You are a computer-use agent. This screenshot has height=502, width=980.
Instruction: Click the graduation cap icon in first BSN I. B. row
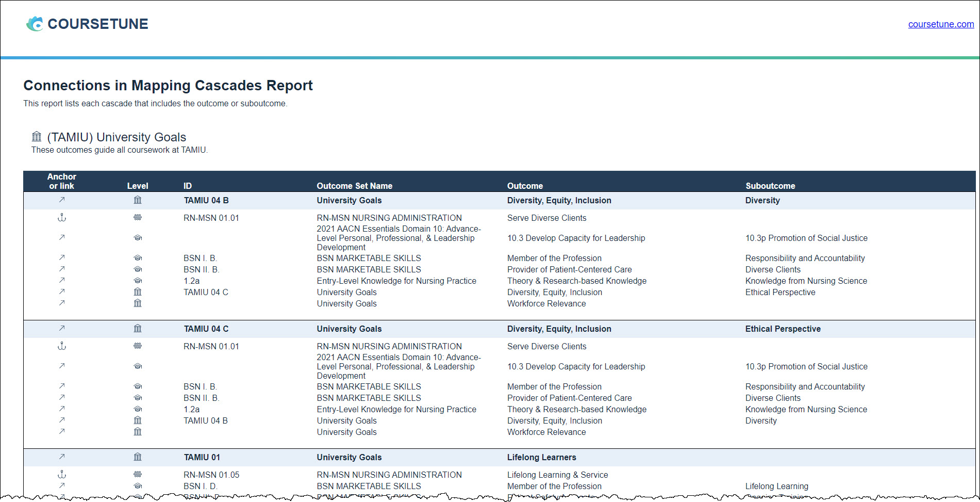(x=138, y=258)
